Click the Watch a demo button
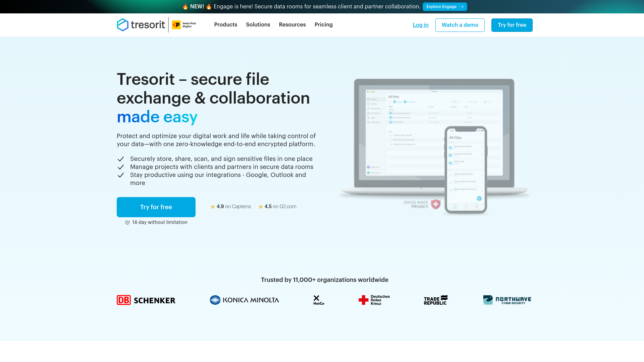 point(460,25)
